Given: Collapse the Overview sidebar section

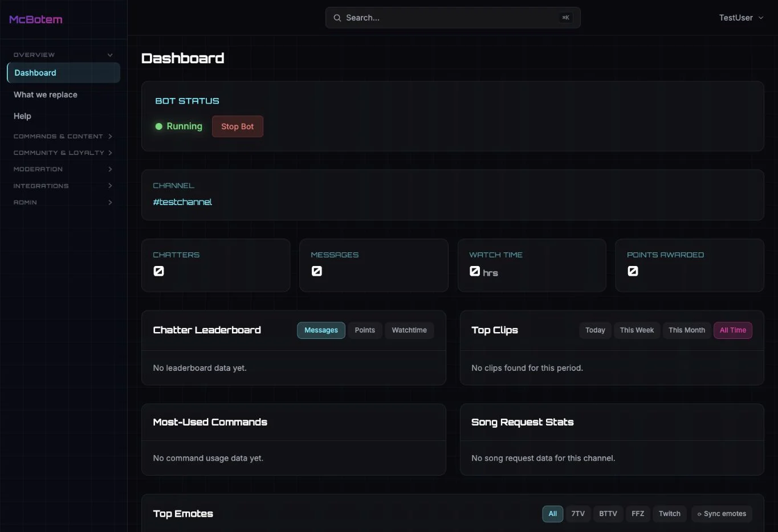Looking at the screenshot, I should pyautogui.click(x=63, y=55).
